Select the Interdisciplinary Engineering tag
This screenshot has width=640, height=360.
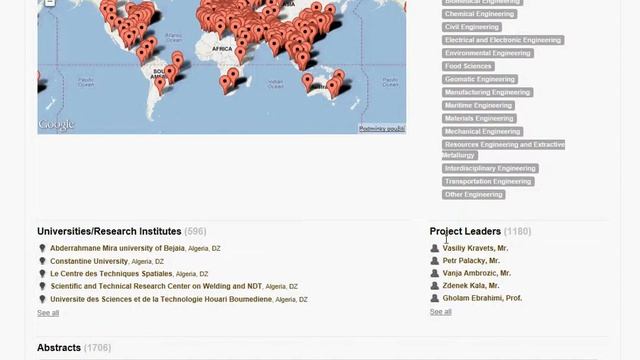click(490, 168)
